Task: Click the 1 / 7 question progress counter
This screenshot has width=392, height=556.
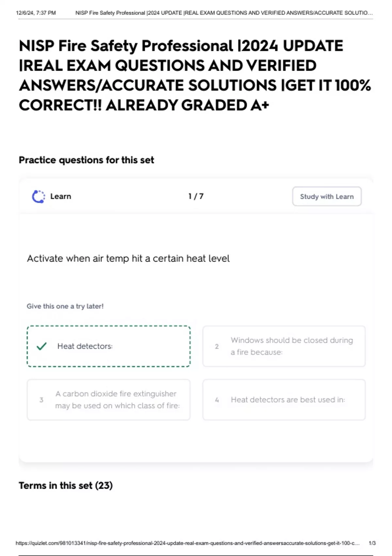Action: [196, 196]
